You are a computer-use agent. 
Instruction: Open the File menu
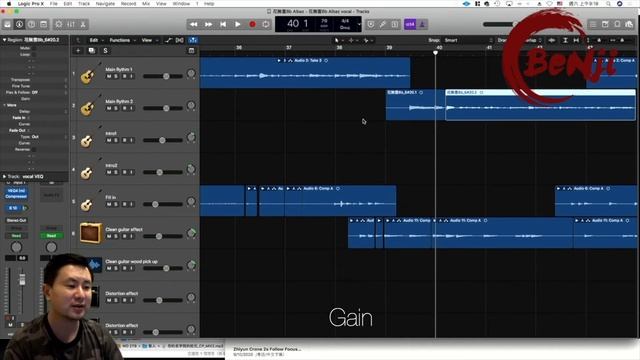(x=53, y=4)
